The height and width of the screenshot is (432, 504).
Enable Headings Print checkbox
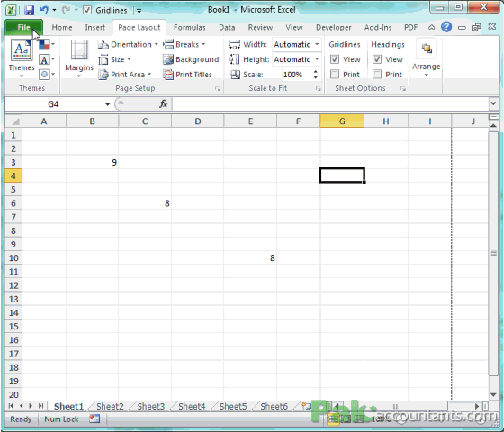pos(377,75)
